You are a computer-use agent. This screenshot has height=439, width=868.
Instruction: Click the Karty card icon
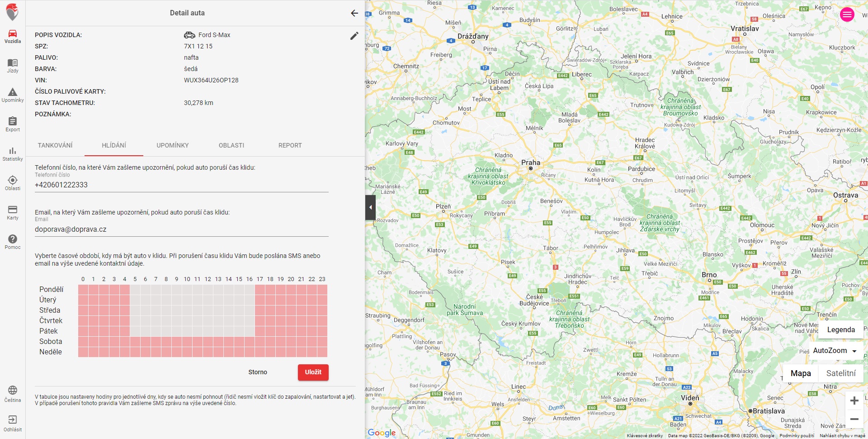13,212
